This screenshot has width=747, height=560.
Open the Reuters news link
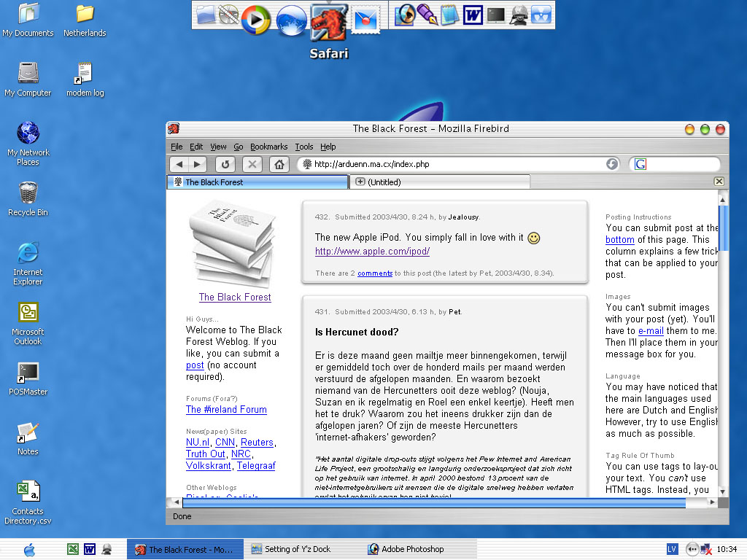pyautogui.click(x=257, y=443)
